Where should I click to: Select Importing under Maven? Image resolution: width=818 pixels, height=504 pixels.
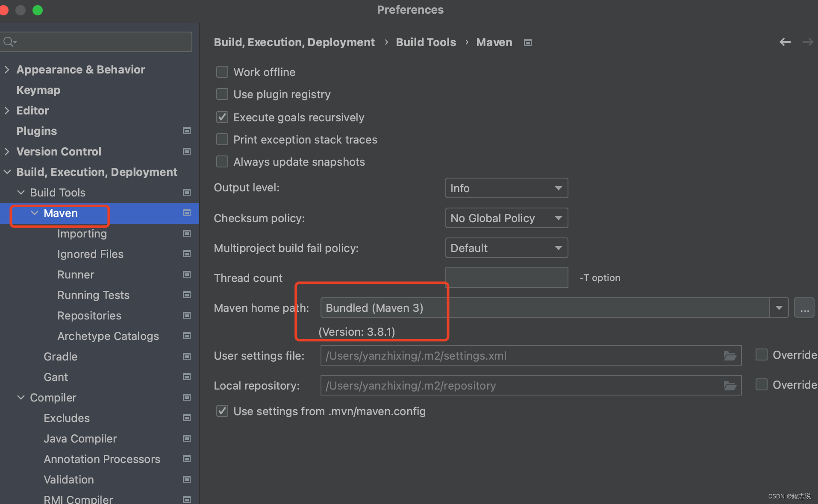coord(82,234)
